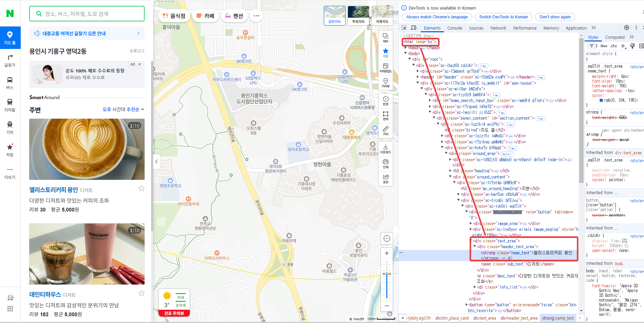Switch to 일반지도 normal map view

tap(335, 15)
